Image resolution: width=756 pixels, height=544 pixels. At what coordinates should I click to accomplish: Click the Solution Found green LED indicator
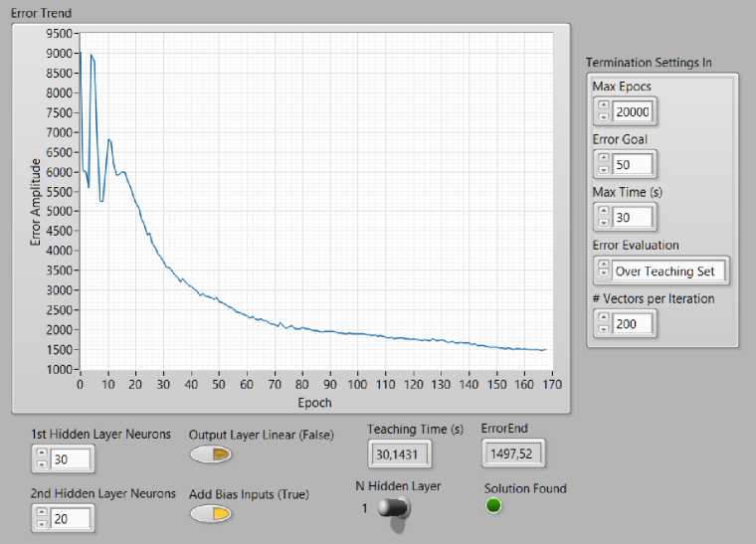493,506
